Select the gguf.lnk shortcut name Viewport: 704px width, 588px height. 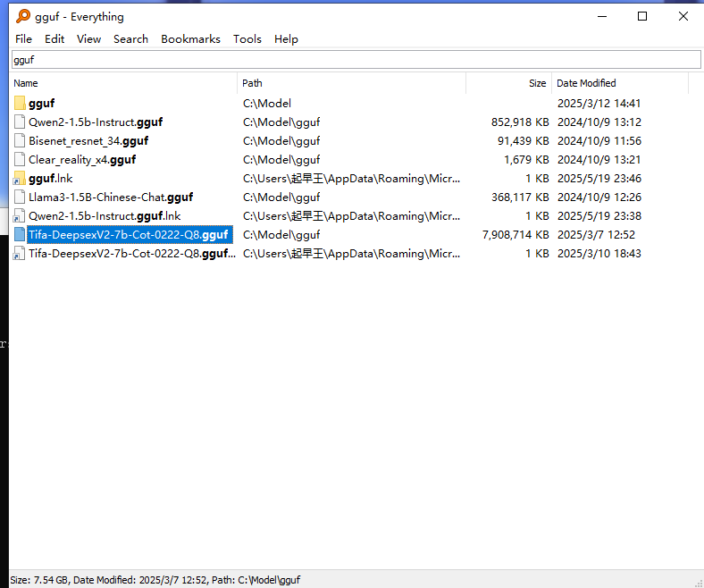pos(50,179)
